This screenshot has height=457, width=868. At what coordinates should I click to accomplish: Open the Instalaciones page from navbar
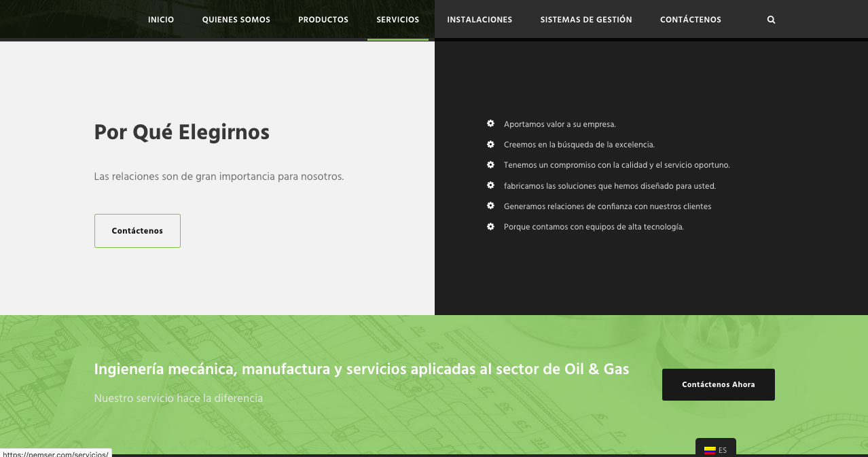click(480, 20)
